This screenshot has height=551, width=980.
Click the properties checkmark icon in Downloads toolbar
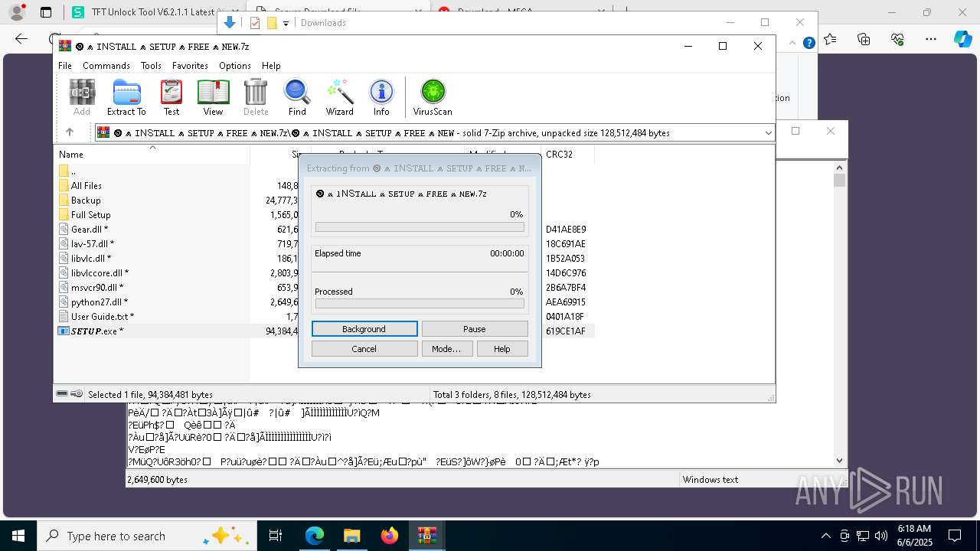click(x=255, y=23)
